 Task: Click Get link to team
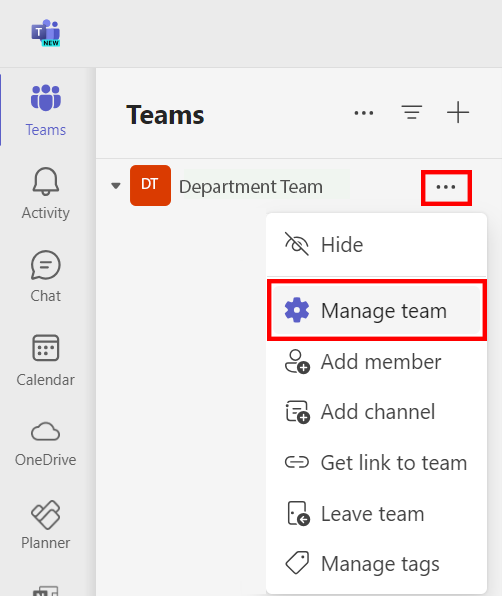coord(377,463)
